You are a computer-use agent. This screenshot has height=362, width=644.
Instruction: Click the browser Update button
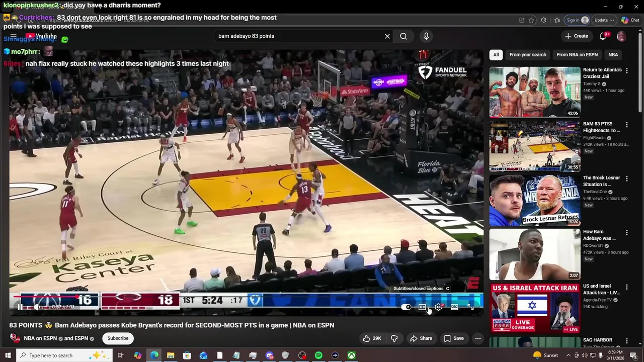tap(604, 20)
